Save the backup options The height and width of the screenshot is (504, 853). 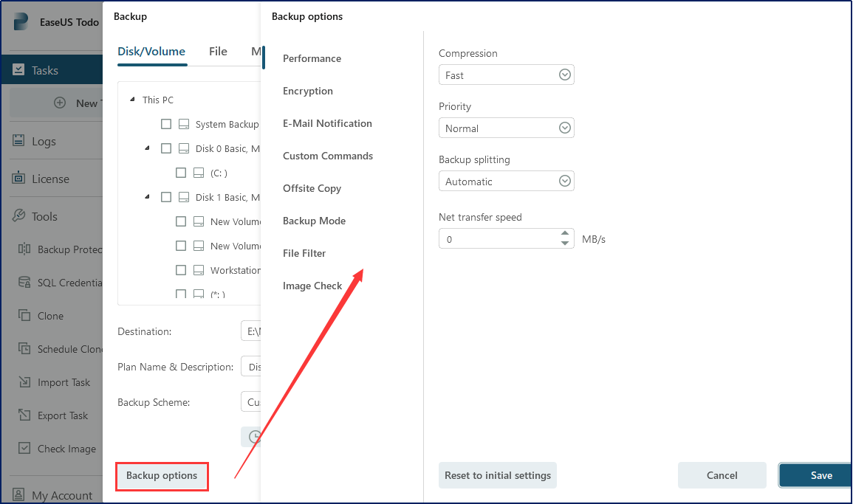(x=821, y=475)
